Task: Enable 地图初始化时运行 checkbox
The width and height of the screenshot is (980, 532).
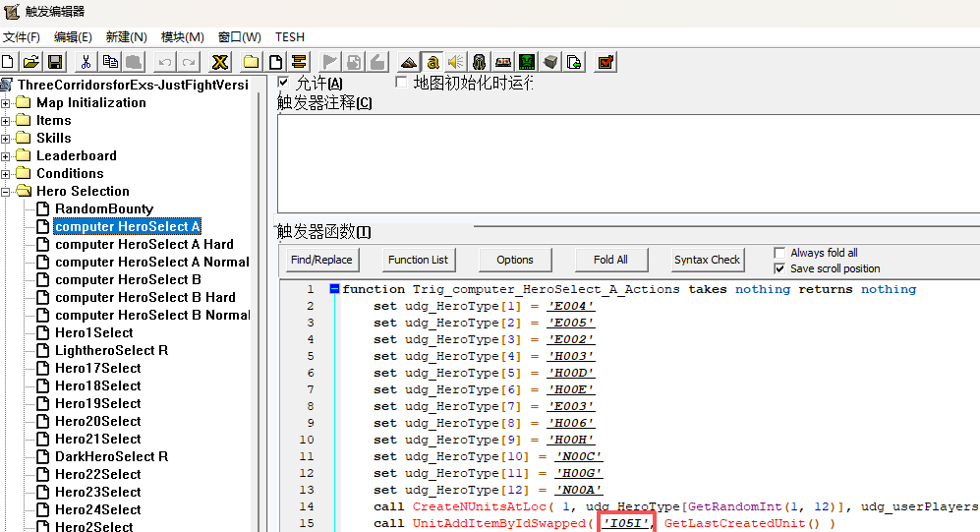Action: pos(401,82)
